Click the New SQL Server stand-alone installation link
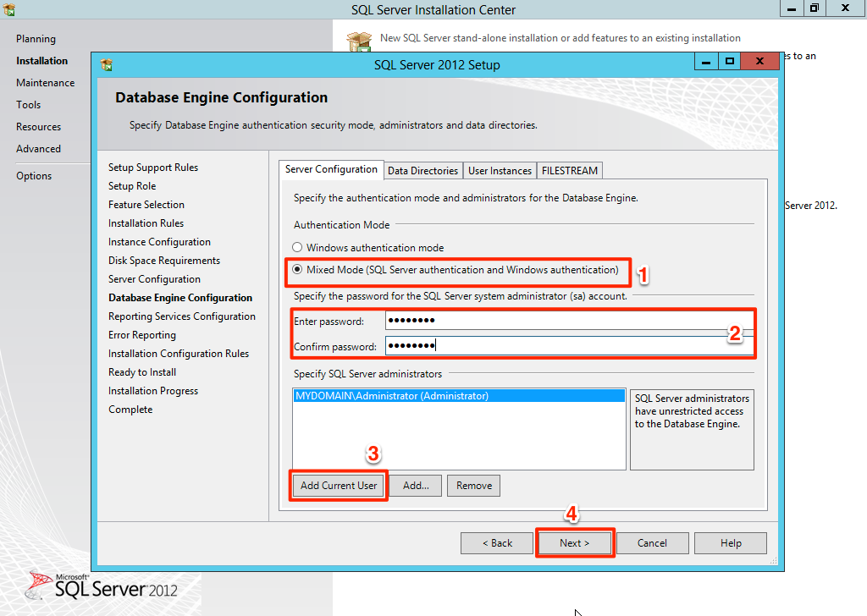The height and width of the screenshot is (616, 867). click(561, 38)
